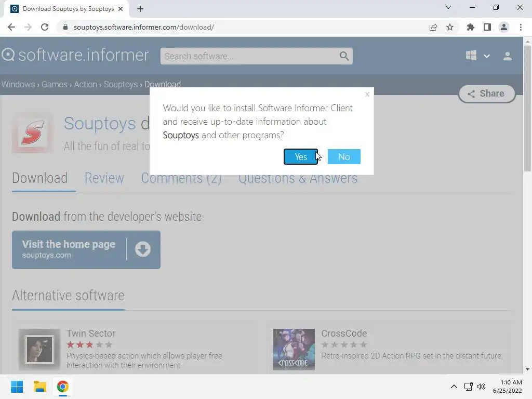This screenshot has height=399, width=532.
Task: Expand the platform dropdown chevron
Action: [486, 56]
